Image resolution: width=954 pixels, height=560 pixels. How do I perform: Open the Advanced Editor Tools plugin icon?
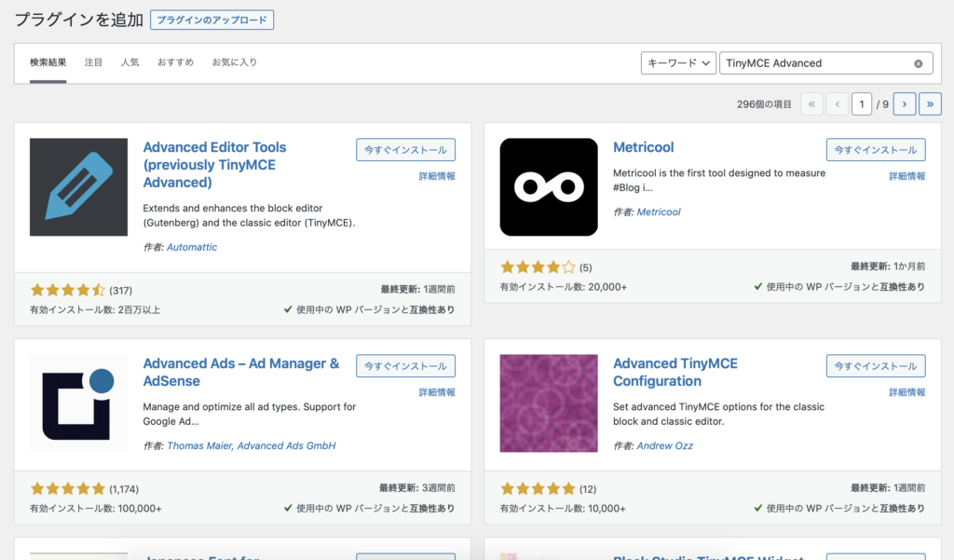pos(78,187)
